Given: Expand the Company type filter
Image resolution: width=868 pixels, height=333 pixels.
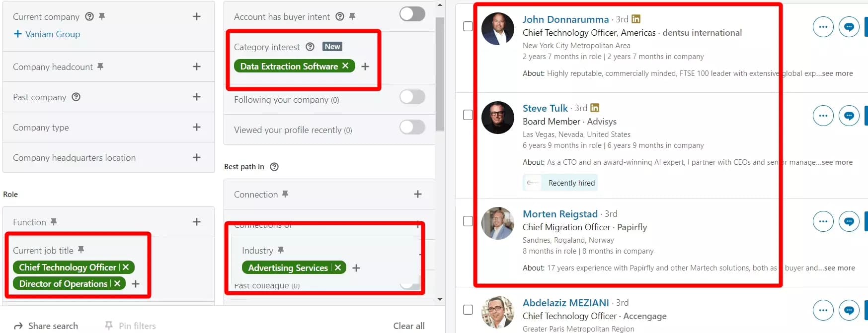Looking at the screenshot, I should click(x=197, y=127).
